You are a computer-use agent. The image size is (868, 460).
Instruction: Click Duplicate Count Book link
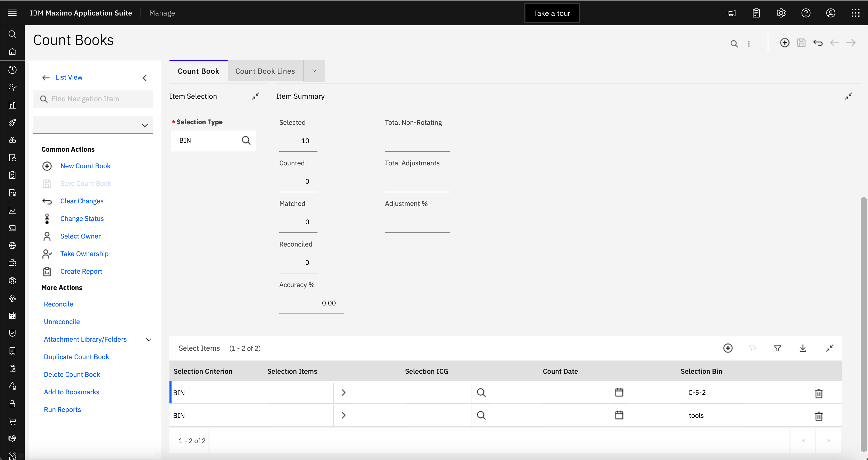point(76,357)
